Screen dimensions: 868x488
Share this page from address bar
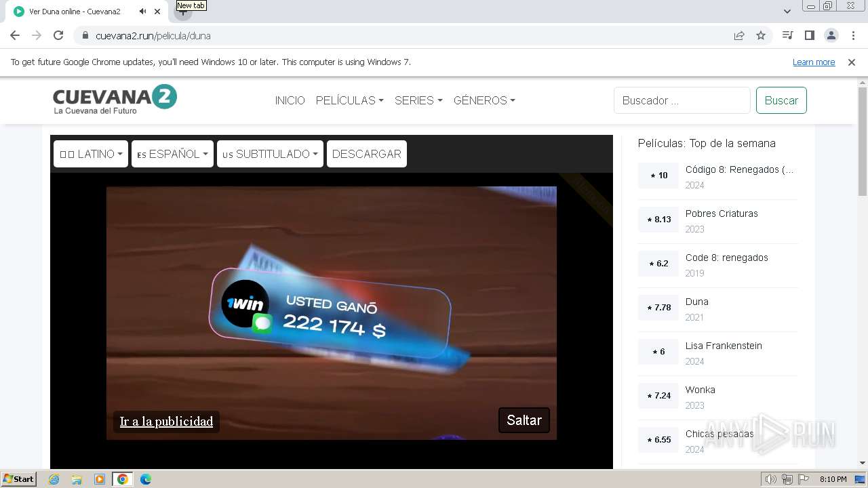point(739,36)
